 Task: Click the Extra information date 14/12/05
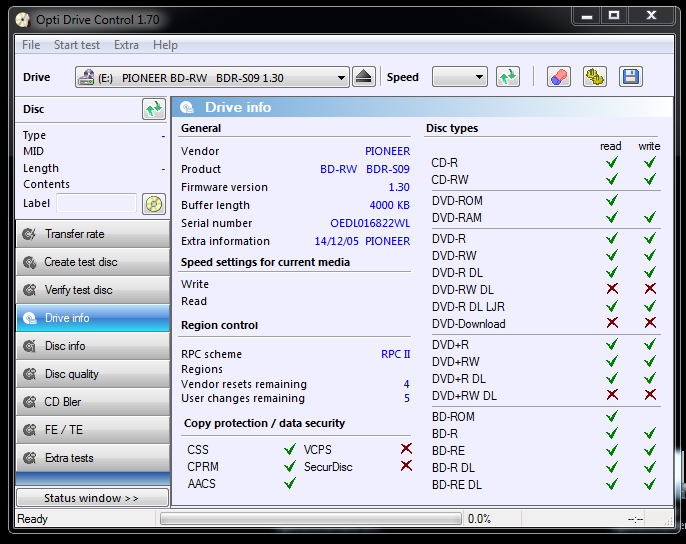click(336, 241)
